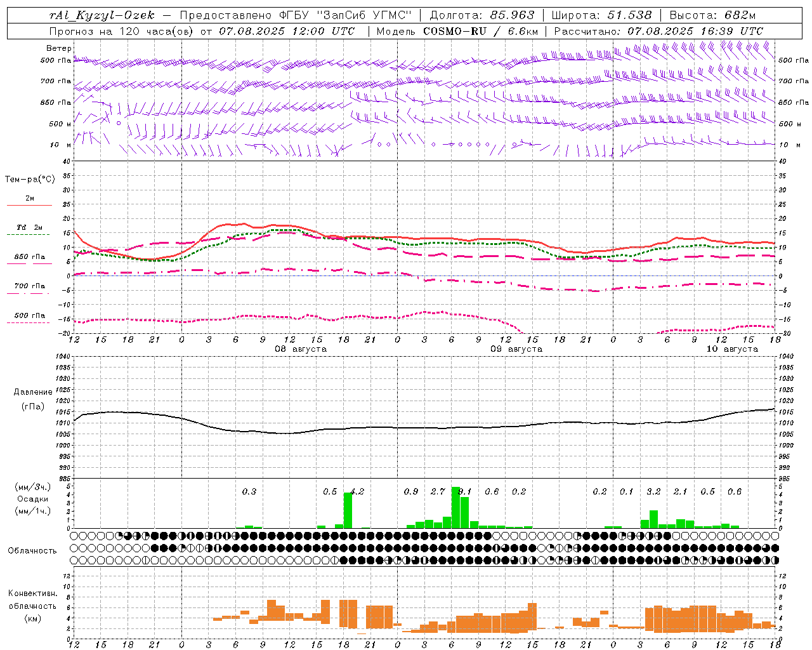Click the provider text ФГБУ "ЗапСиб УГМС"
The image size is (812, 650).
346,15
